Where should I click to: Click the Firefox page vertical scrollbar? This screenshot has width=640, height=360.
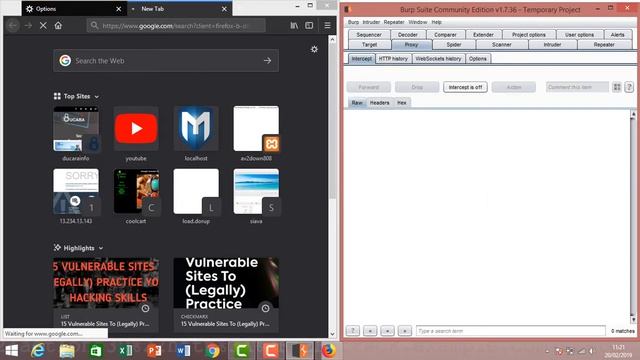point(332,122)
